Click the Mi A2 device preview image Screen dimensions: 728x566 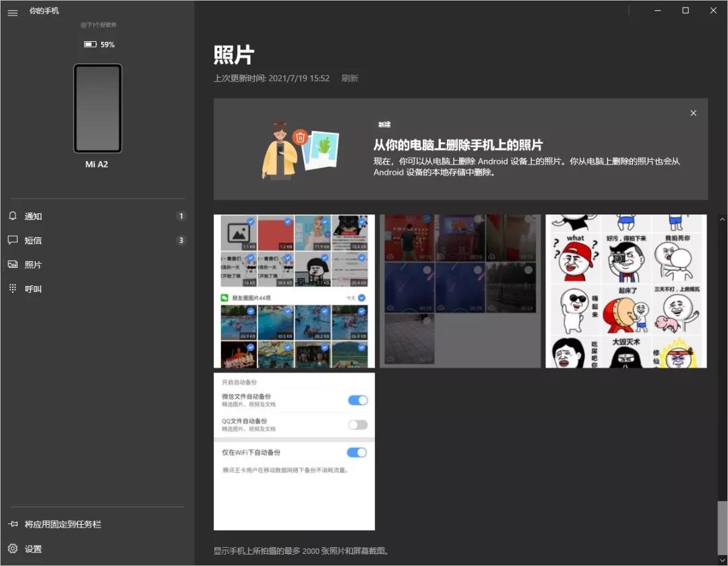[98, 109]
